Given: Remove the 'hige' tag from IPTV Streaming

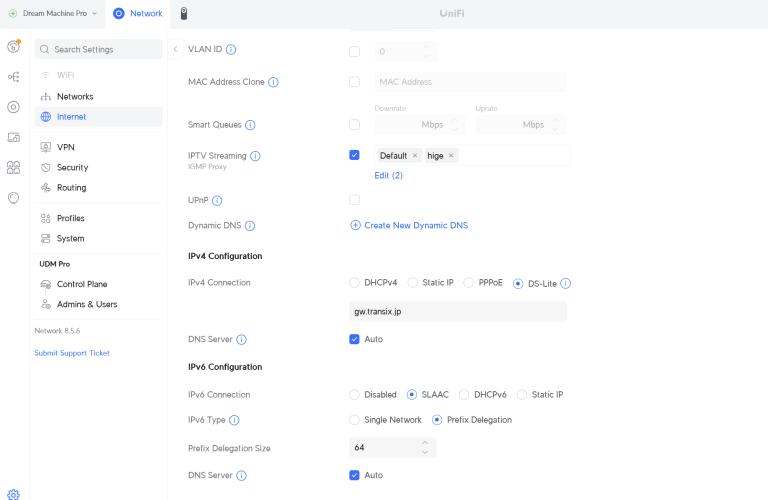Looking at the screenshot, I should click(452, 156).
